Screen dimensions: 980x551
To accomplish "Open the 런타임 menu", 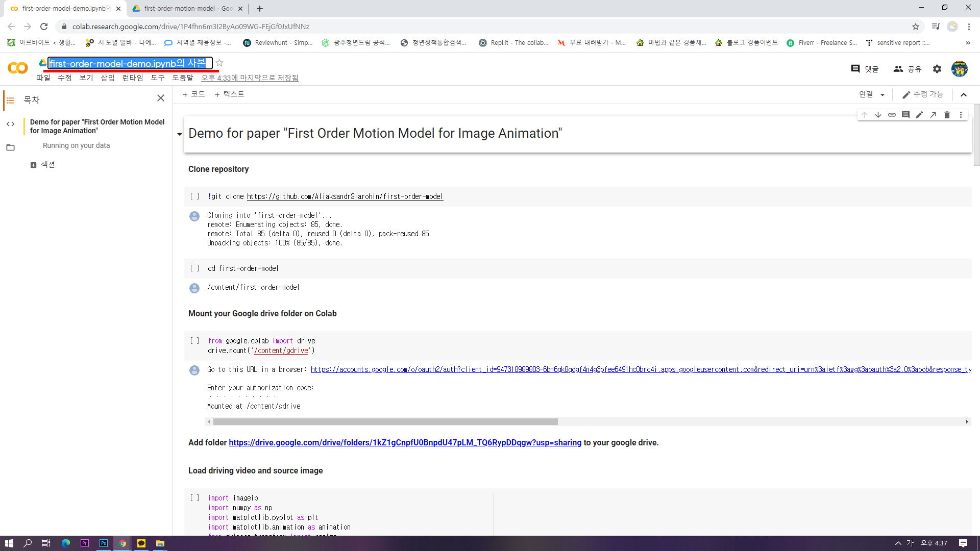I will pyautogui.click(x=133, y=78).
